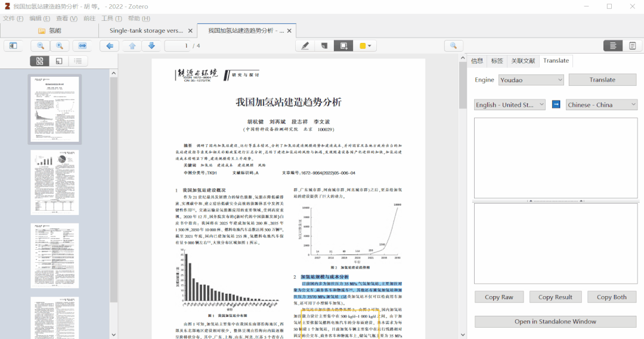
Task: Open the 编辑 menu
Action: coord(40,18)
